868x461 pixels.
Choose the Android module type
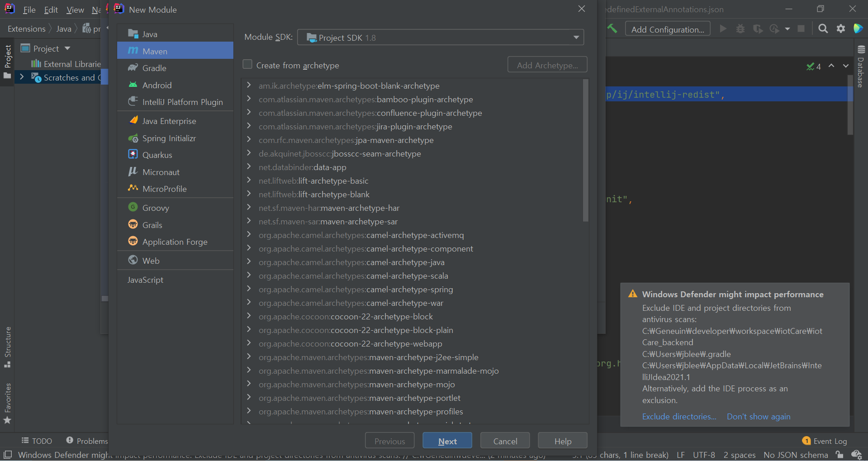pos(175,85)
